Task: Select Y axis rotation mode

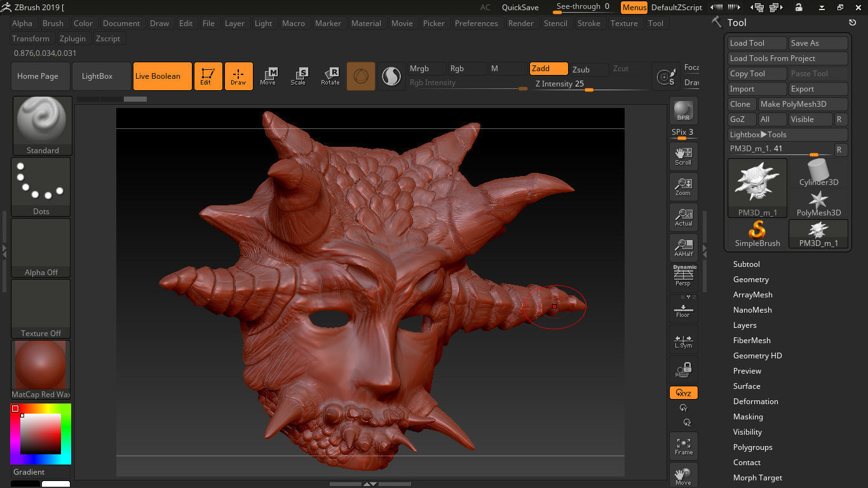Action: point(684,408)
